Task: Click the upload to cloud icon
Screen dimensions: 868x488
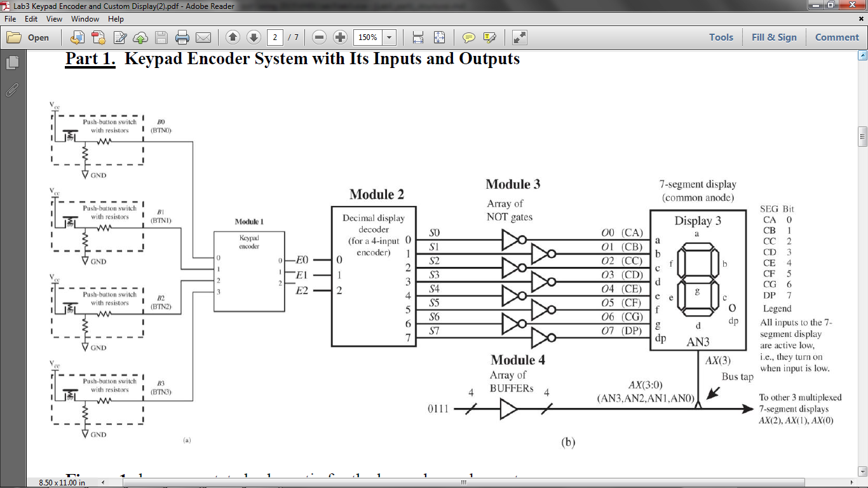Action: 140,37
